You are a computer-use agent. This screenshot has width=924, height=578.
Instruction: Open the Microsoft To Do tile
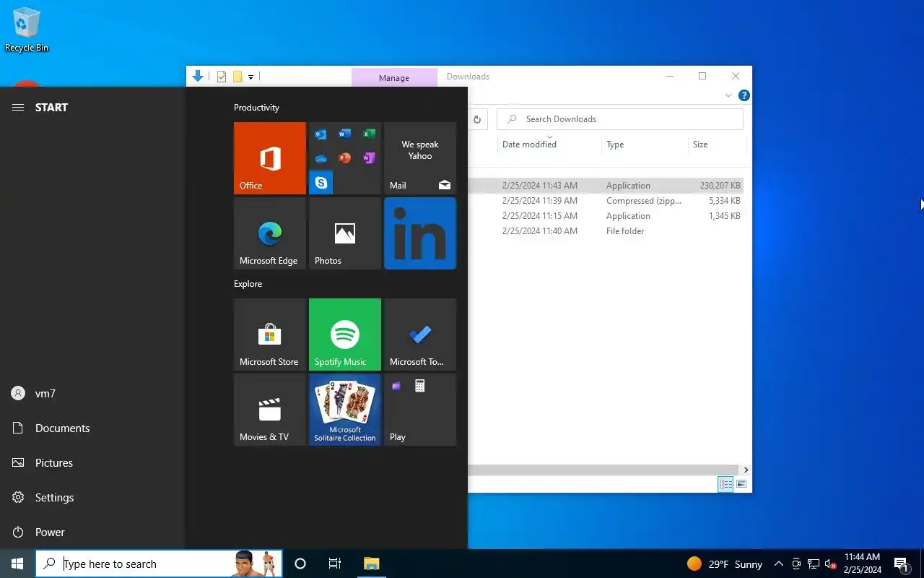tap(420, 335)
